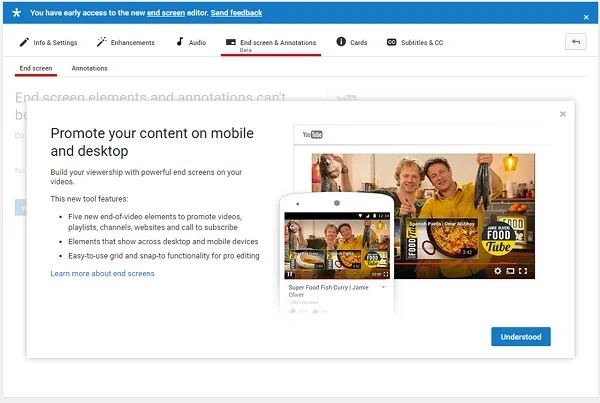The image size is (600, 403).
Task: Close the promote your content dialog
Action: point(562,114)
